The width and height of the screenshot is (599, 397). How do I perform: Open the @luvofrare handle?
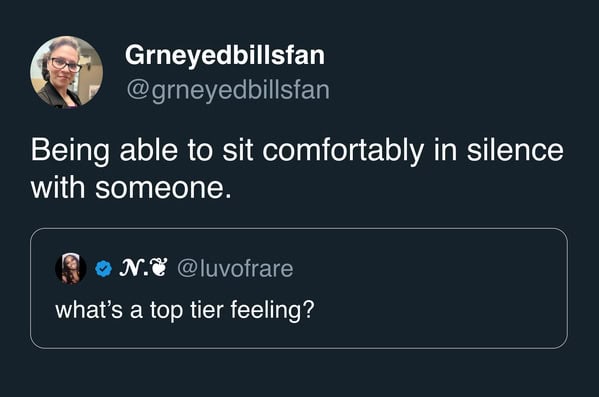[235, 268]
